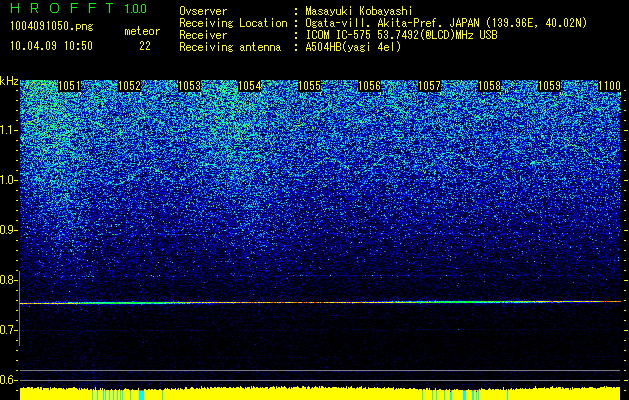
Task: Click the 1100 time marker
Action: (610, 86)
